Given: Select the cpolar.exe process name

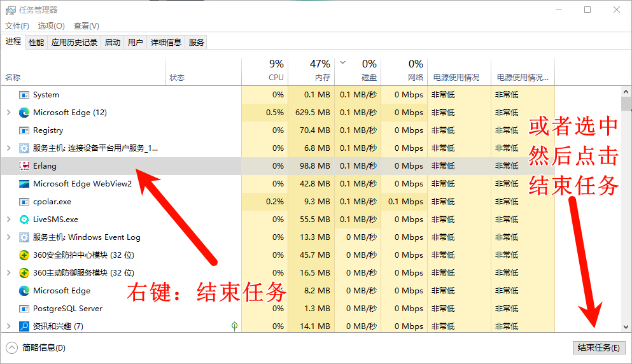Looking at the screenshot, I should click(52, 202).
